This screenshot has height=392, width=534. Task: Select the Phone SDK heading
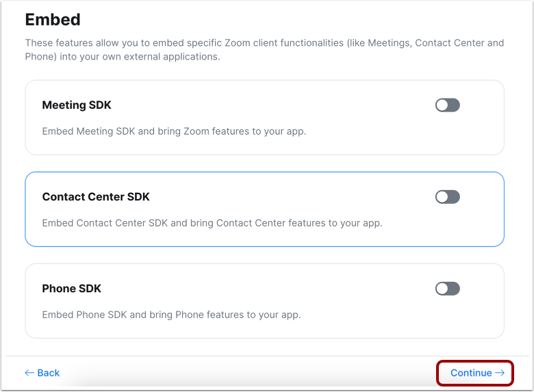pos(71,289)
